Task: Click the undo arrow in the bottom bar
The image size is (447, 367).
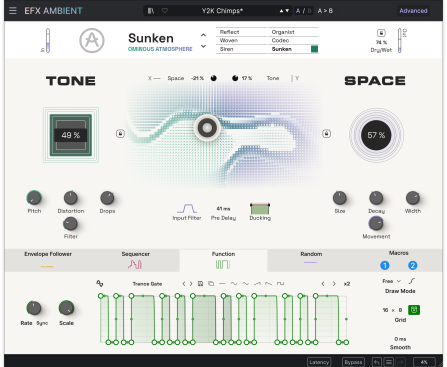Action: click(377, 362)
